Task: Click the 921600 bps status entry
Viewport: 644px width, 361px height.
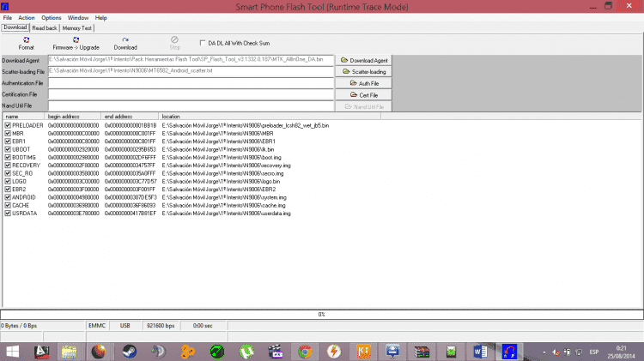Action: (161, 326)
